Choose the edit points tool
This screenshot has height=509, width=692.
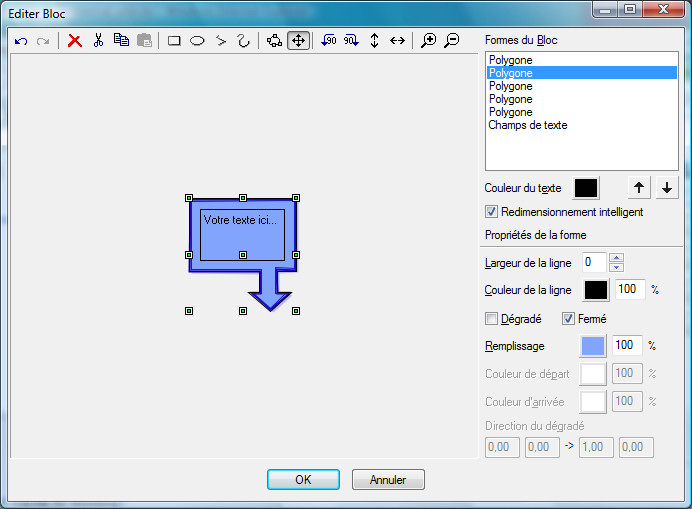pyautogui.click(x=275, y=41)
